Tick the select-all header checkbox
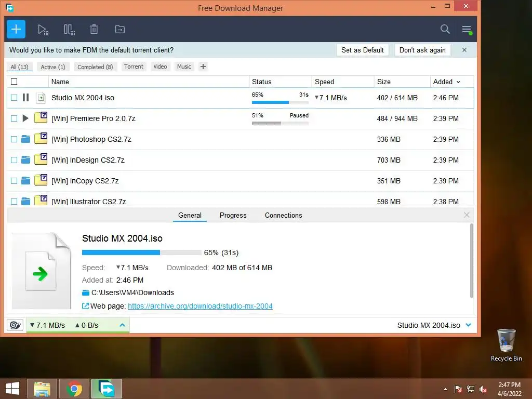532x399 pixels. tap(14, 82)
